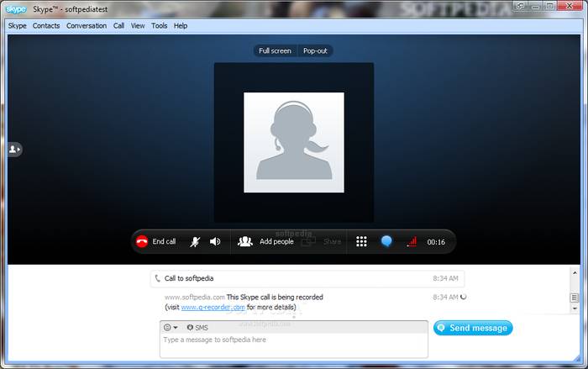Image resolution: width=588 pixels, height=369 pixels.
Task: Open the emoticon picker dropdown
Action: pos(171,327)
